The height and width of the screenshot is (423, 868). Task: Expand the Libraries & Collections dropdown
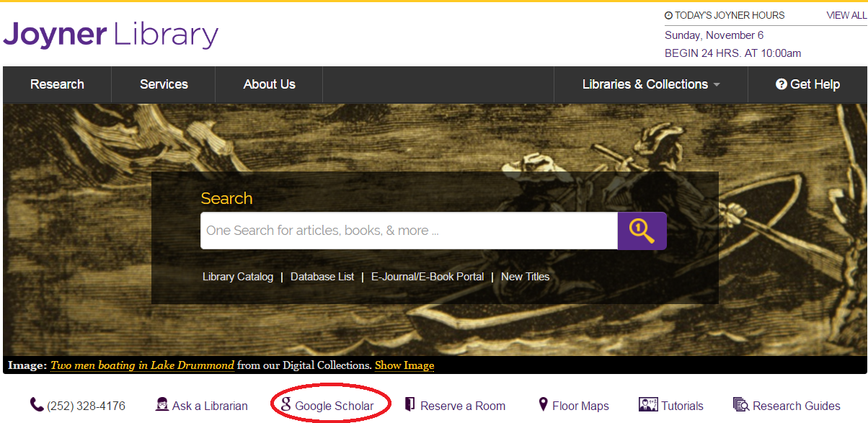pyautogui.click(x=649, y=84)
